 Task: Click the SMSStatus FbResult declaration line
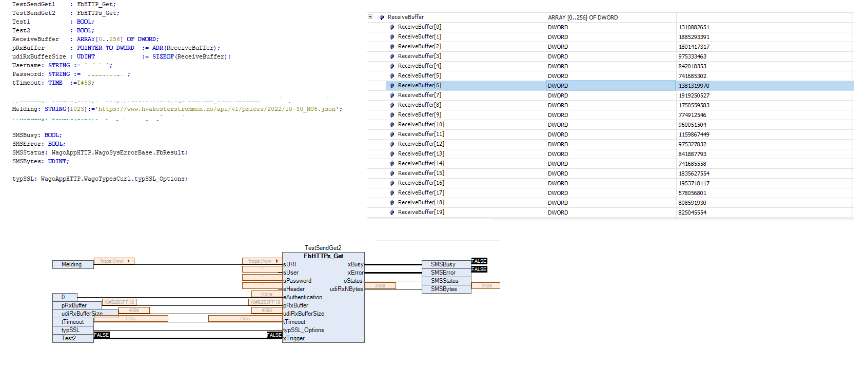(x=100, y=152)
